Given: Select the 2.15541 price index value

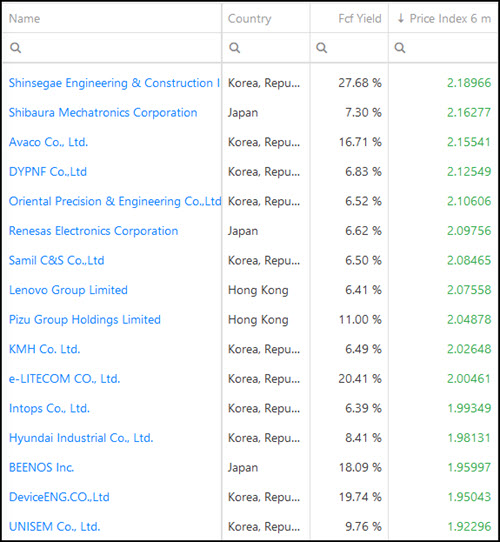Looking at the screenshot, I should pyautogui.click(x=469, y=142).
